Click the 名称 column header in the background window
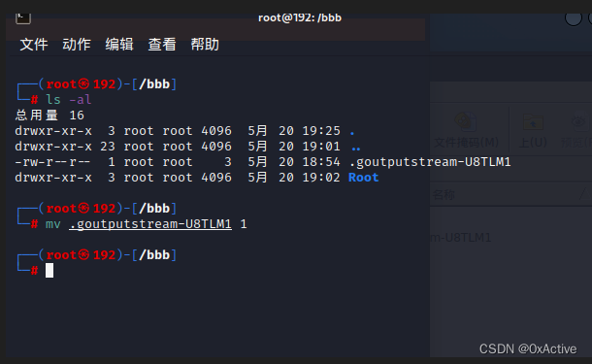Image resolution: width=592 pixels, height=364 pixels. pyautogui.click(x=444, y=195)
